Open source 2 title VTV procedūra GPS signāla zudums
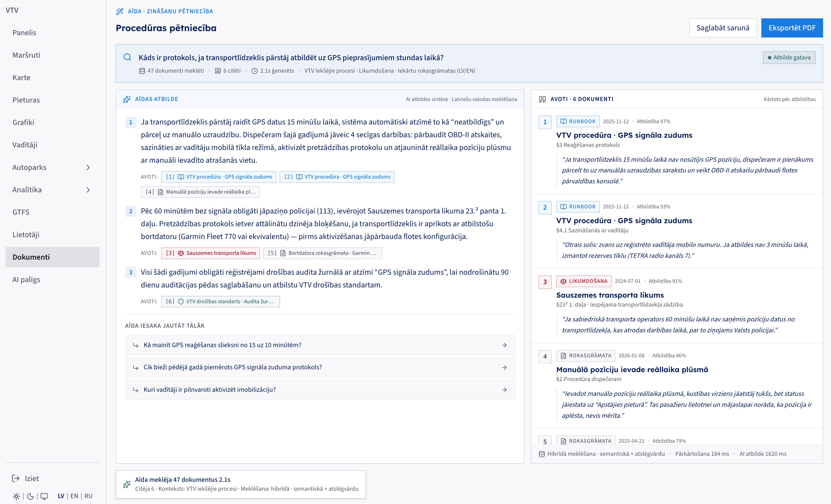 [624, 221]
